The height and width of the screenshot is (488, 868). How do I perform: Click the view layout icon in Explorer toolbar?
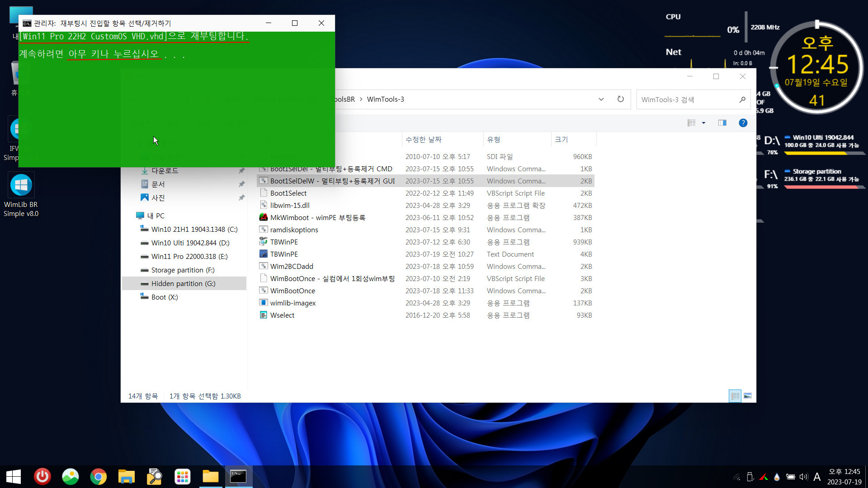click(692, 123)
